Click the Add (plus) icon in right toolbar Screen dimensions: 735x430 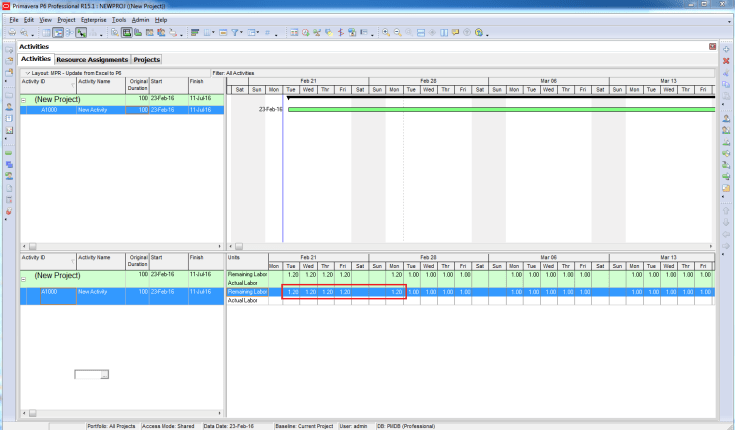point(726,48)
